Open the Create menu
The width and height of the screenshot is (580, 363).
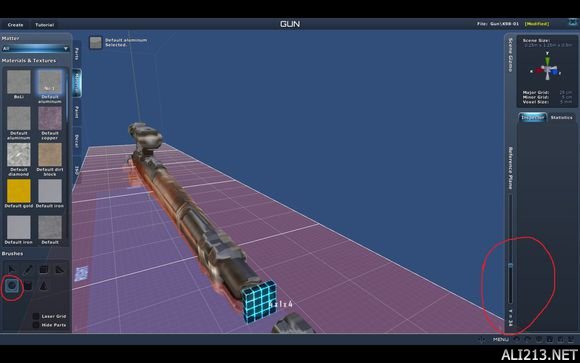click(16, 25)
